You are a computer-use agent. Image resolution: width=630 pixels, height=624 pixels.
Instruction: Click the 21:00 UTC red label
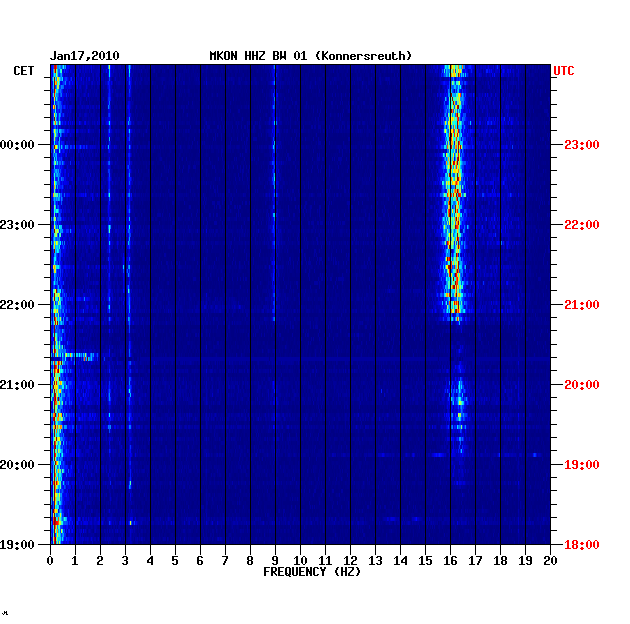pyautogui.click(x=581, y=305)
